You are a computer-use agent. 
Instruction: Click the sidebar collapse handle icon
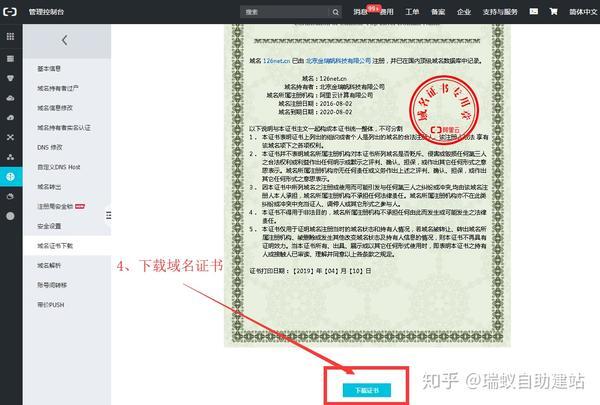pyautogui.click(x=109, y=215)
